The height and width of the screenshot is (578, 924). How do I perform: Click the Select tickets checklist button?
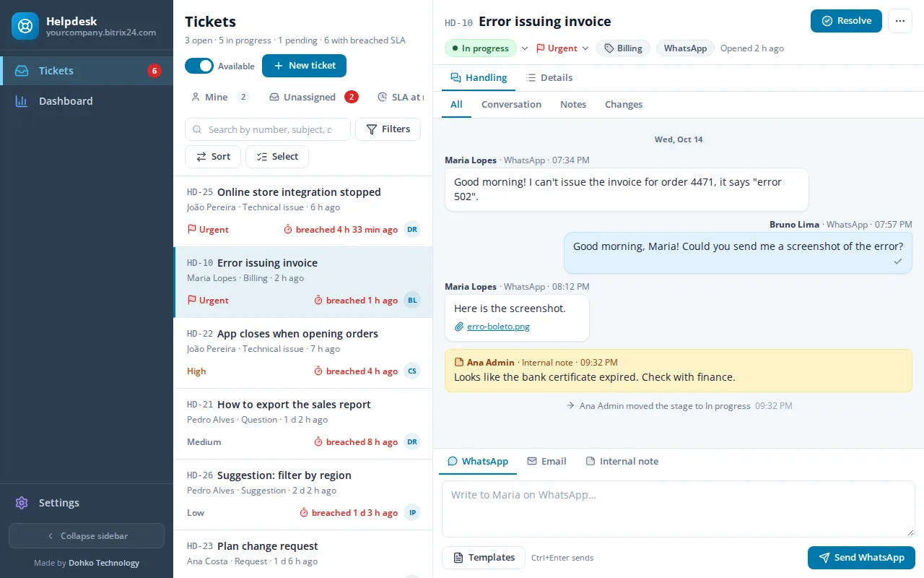pyautogui.click(x=277, y=157)
